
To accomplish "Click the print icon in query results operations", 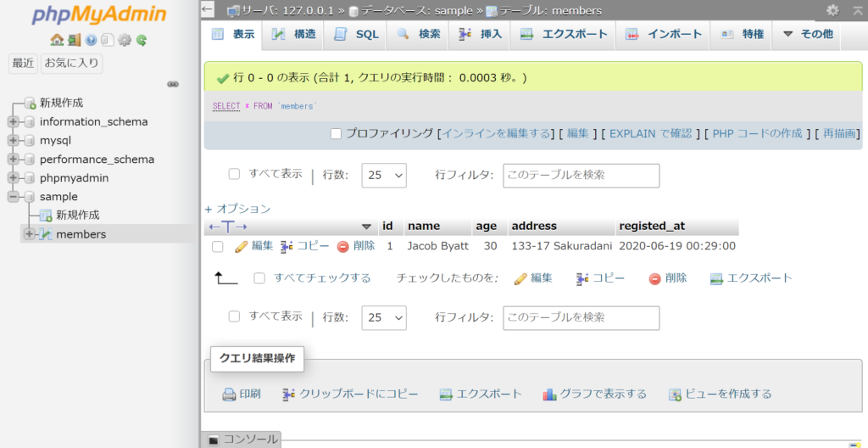I will (x=229, y=395).
